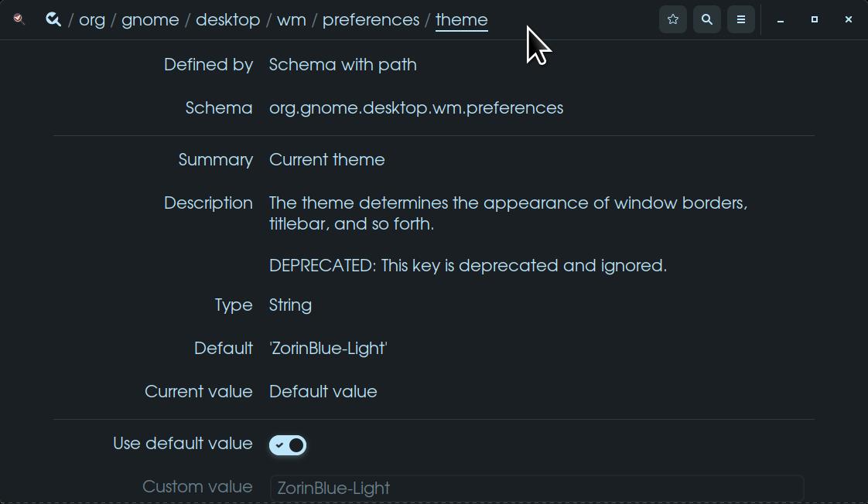This screenshot has height=504, width=868.
Task: Jump to desktop path segment
Action: 227,19
